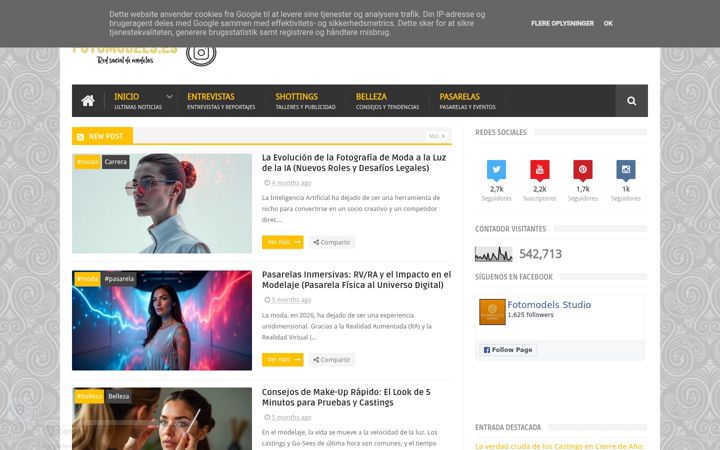Click the 2,2k Suscriptores YouTube count
The height and width of the screenshot is (450, 720).
tap(540, 193)
